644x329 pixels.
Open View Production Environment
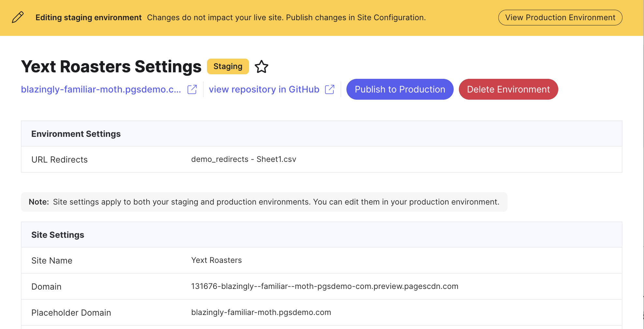[x=560, y=18]
